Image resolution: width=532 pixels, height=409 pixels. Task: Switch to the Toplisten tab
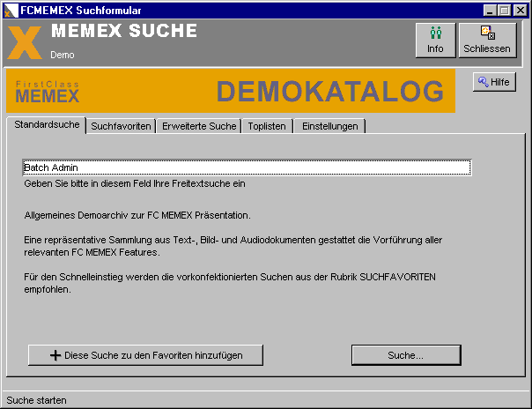click(x=267, y=126)
